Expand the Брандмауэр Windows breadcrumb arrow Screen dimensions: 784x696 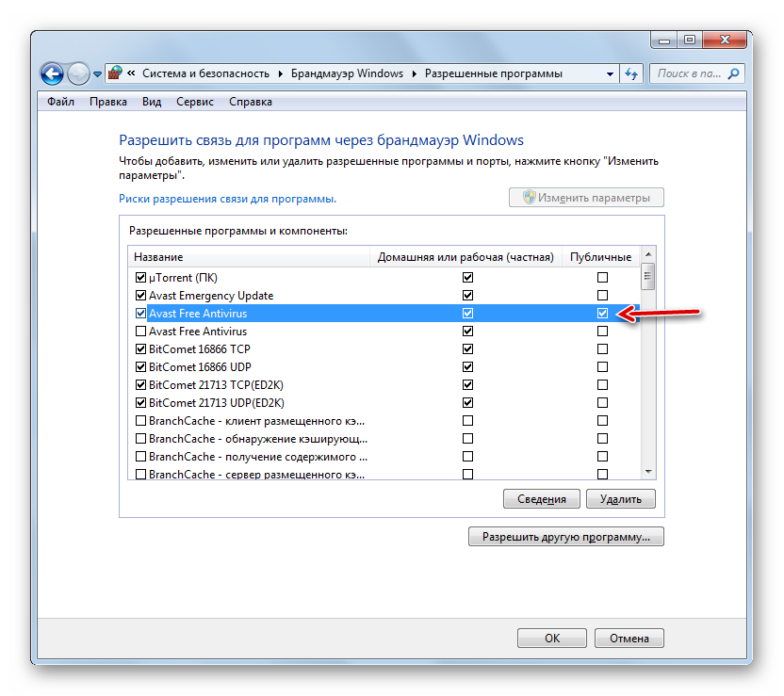click(x=414, y=73)
